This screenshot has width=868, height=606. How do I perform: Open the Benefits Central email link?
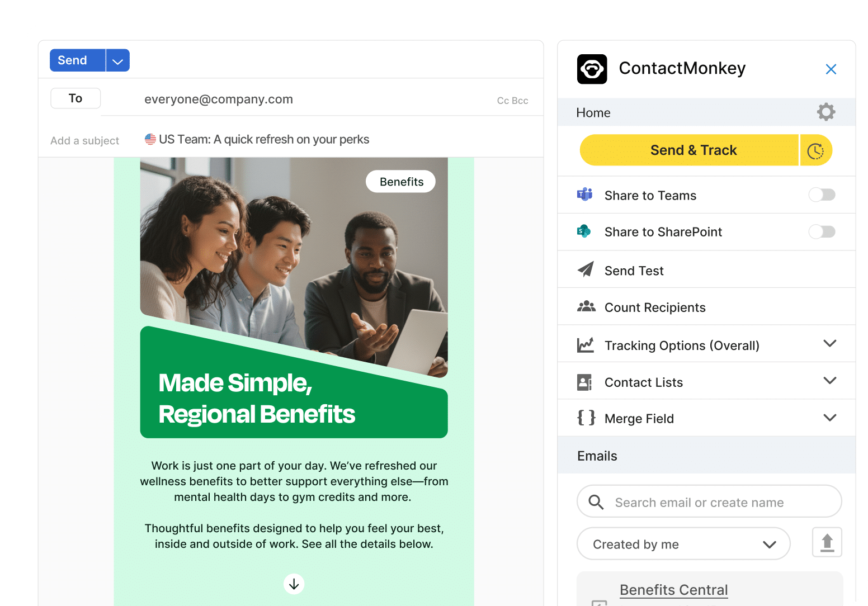(x=674, y=590)
